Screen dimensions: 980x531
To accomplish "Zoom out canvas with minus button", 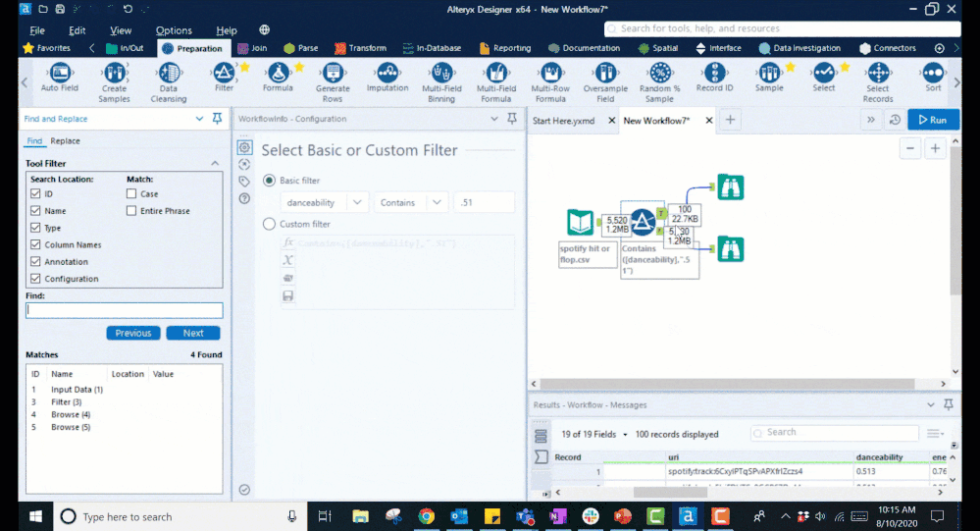I will (x=910, y=148).
